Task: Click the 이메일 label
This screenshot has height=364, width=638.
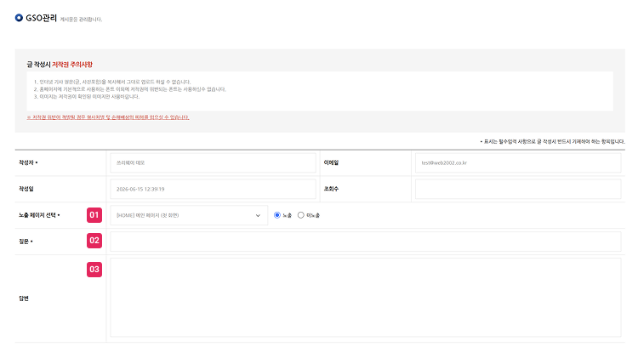Action: coord(331,162)
